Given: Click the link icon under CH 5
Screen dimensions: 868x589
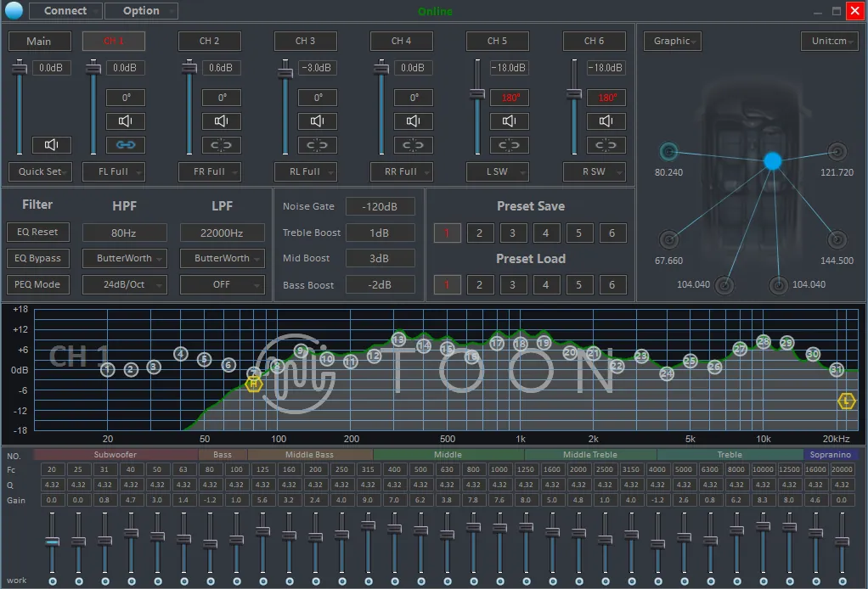Looking at the screenshot, I should point(510,145).
